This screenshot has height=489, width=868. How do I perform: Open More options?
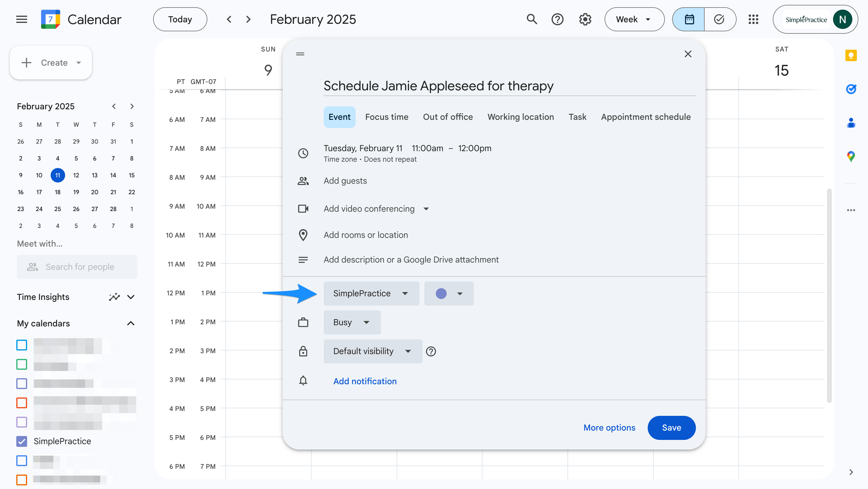pos(609,427)
